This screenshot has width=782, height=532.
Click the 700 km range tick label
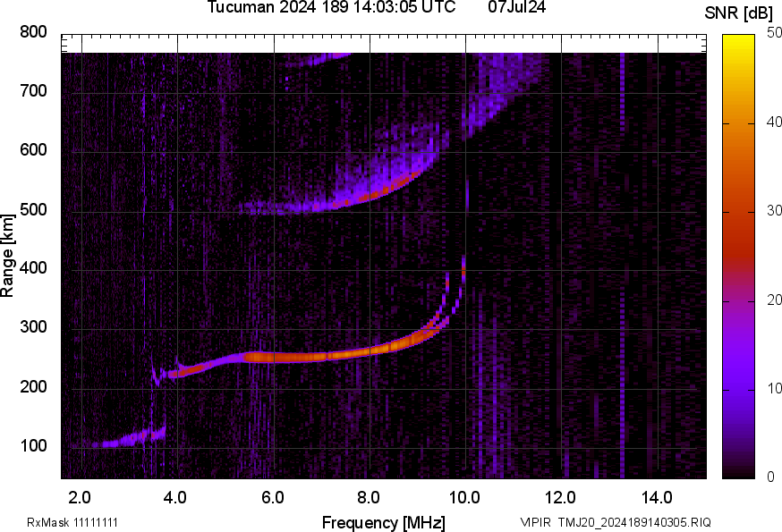coord(33,91)
